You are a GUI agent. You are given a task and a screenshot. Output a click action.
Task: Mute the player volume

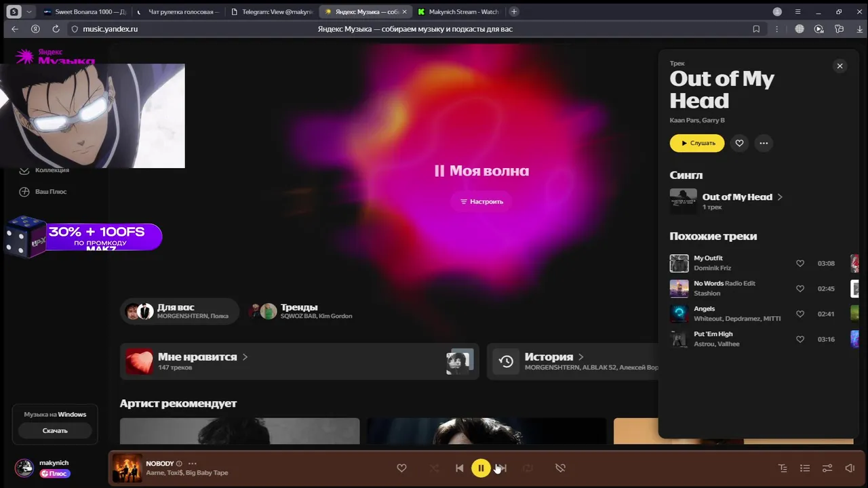pyautogui.click(x=850, y=468)
